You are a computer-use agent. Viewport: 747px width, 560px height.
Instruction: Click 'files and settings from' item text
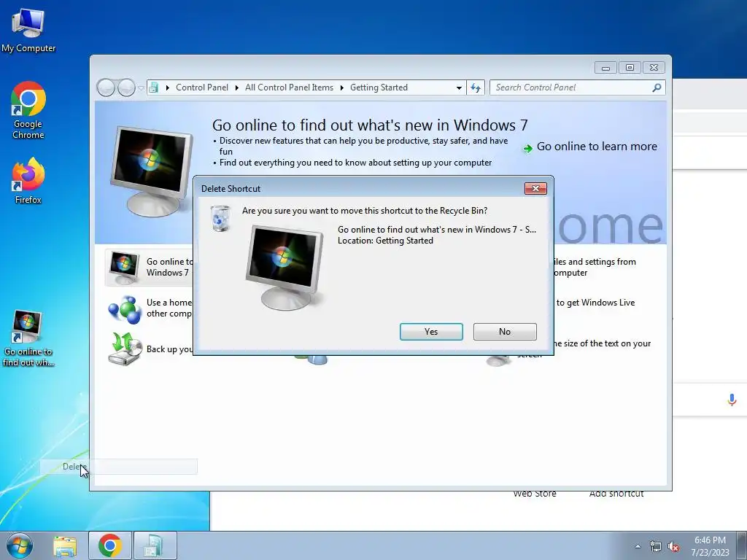click(x=595, y=262)
